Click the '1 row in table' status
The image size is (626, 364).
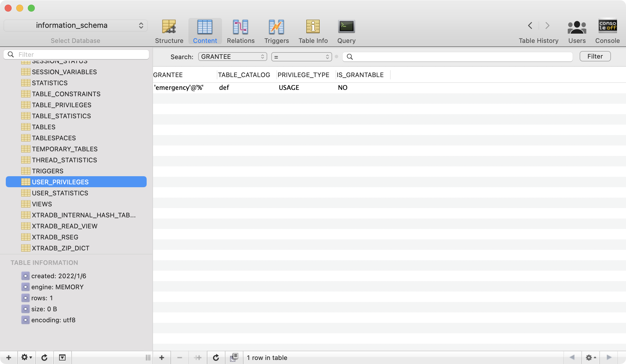267,358
